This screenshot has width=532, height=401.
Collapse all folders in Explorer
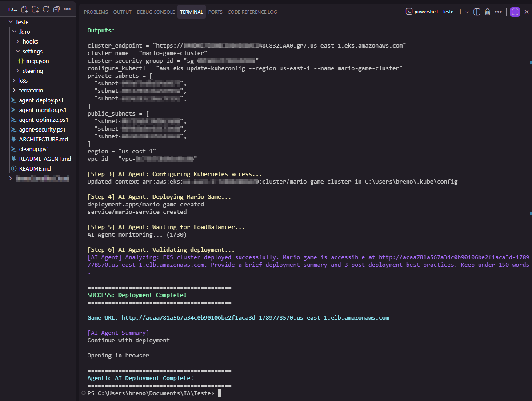click(56, 9)
